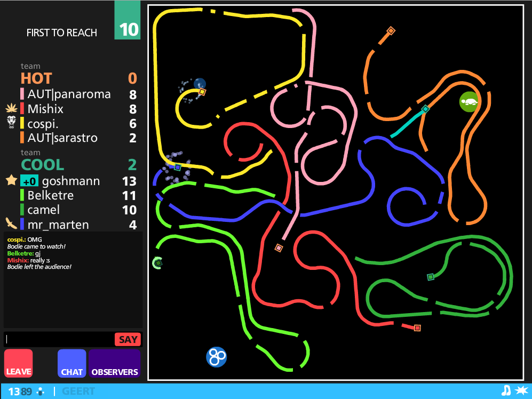Click the dark green bar by camel
Image resolution: width=532 pixels, height=399 pixels.
(22, 210)
